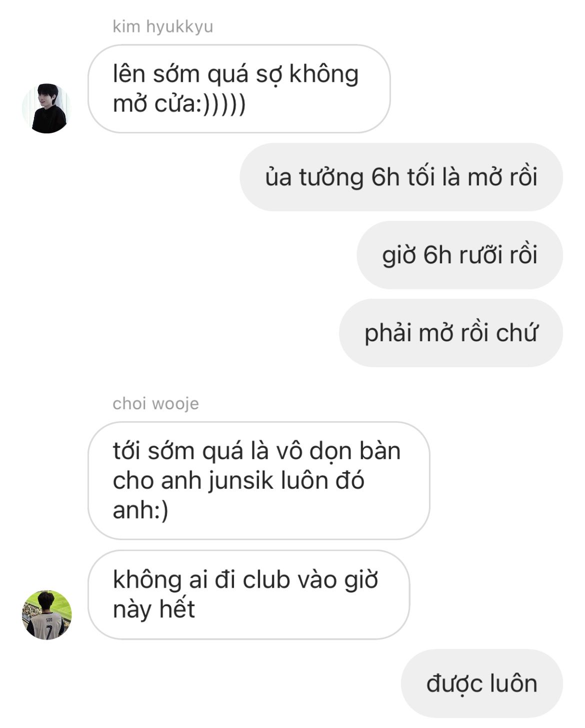
Task: Tap the 'được luôn' sent message
Action: point(482,684)
